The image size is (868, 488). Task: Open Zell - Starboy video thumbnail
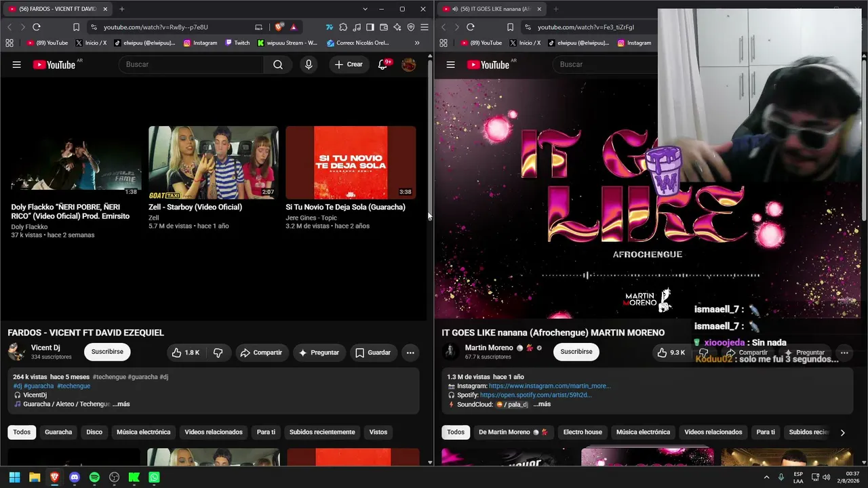click(214, 163)
